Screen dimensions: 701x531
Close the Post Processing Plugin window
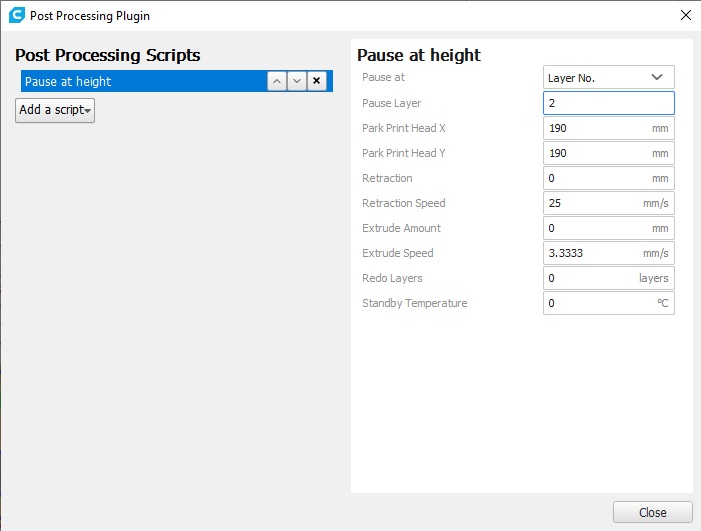tap(686, 15)
